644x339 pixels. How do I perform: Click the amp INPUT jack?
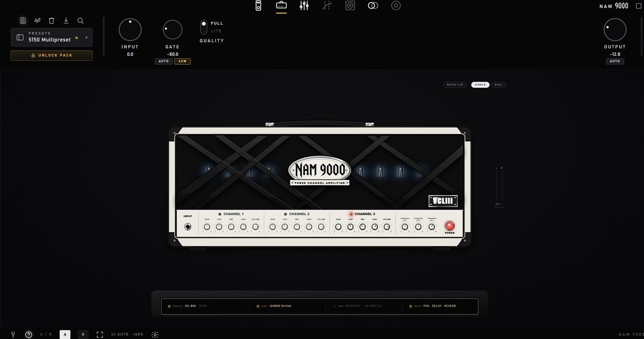pos(188,227)
